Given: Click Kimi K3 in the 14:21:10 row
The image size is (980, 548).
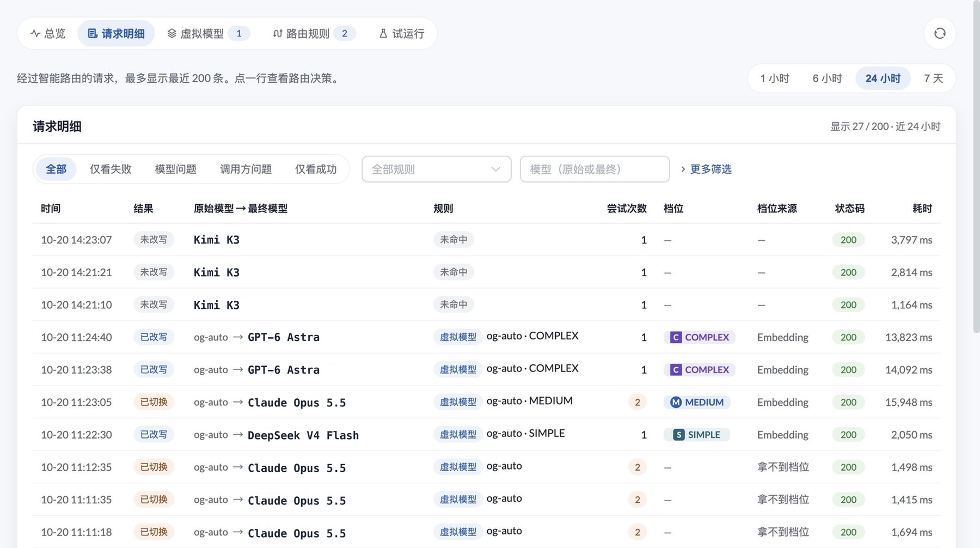Looking at the screenshot, I should point(217,305).
